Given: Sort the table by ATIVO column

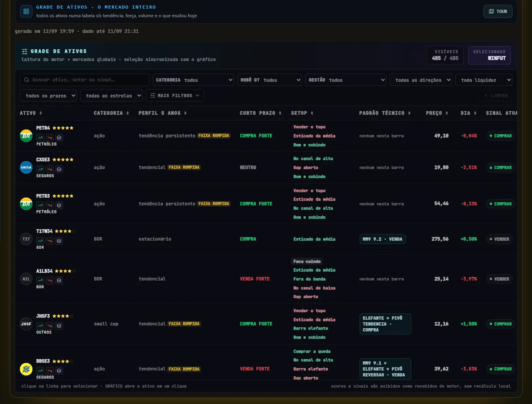Looking at the screenshot, I should click(x=31, y=113).
